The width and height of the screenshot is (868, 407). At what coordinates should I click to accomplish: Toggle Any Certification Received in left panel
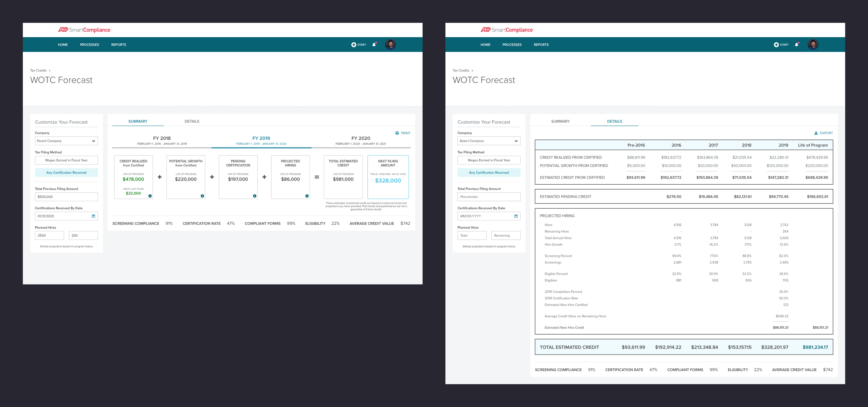point(66,172)
